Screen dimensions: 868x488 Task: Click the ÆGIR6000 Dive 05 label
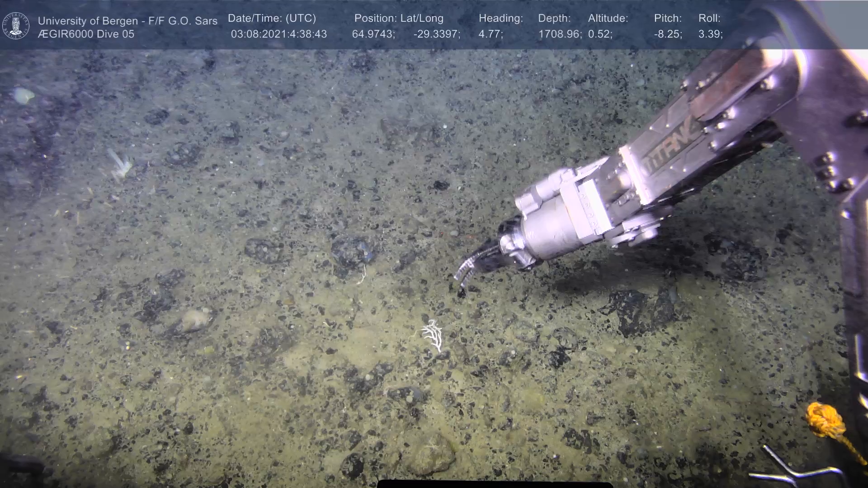(86, 34)
